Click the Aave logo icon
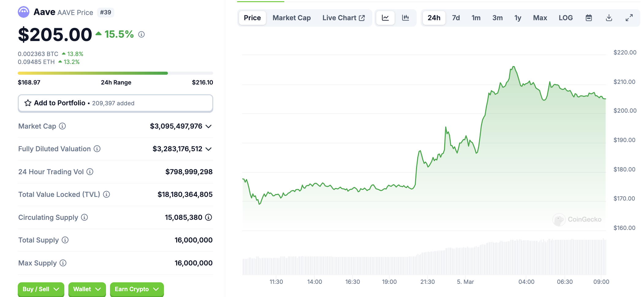The image size is (644, 297). 24,12
